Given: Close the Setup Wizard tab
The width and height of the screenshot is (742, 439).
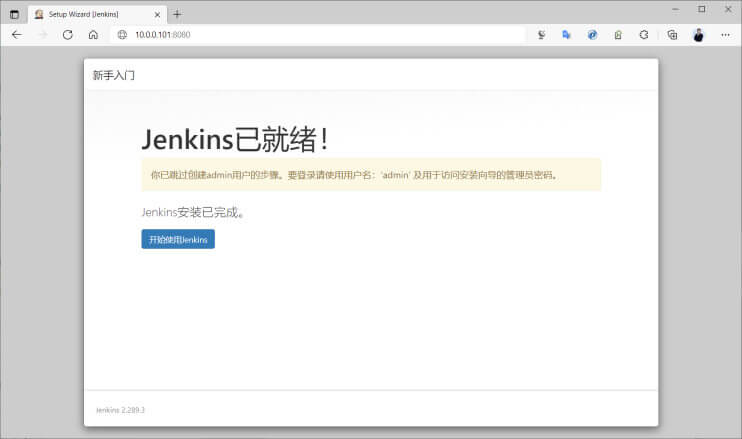Looking at the screenshot, I should [x=157, y=15].
